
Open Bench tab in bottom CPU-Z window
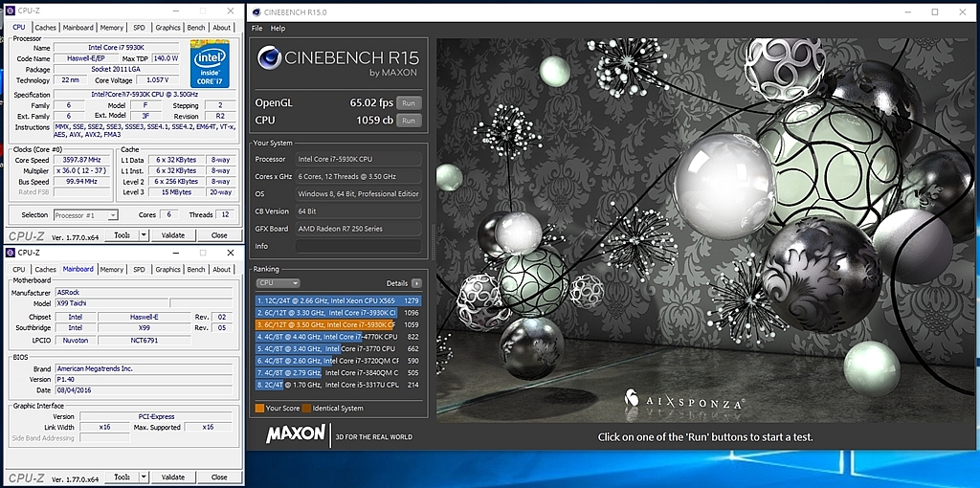(x=196, y=269)
